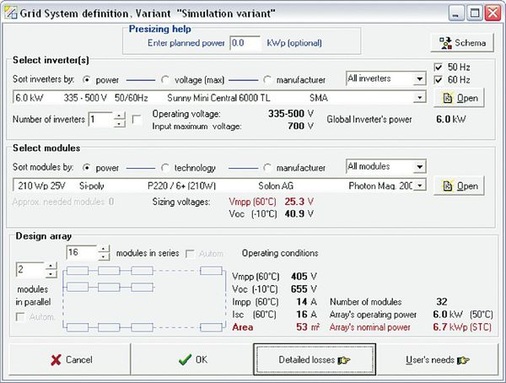The image size is (506, 383).
Task: Click the number of inverters field
Action: (x=101, y=119)
